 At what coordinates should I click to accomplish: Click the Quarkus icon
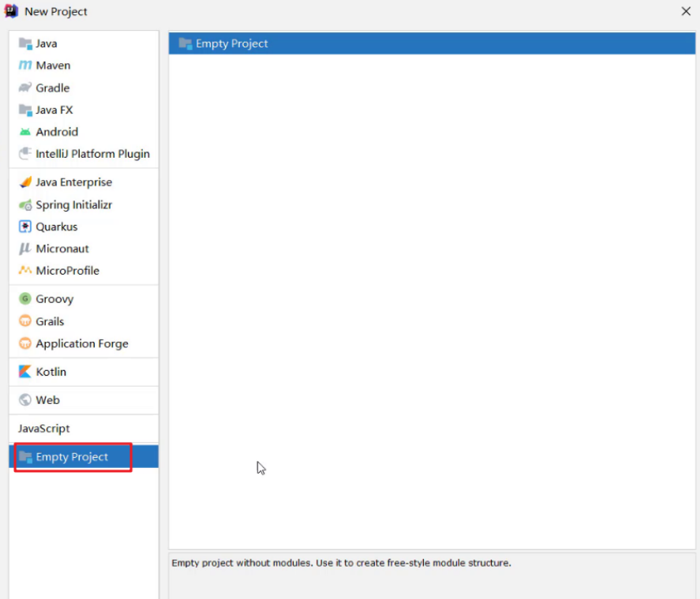point(25,226)
